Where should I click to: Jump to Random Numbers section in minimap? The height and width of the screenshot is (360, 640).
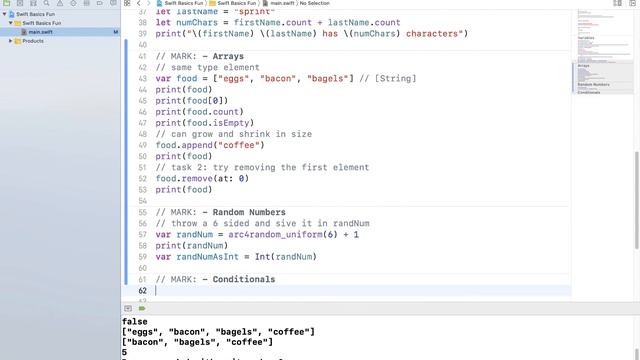tap(593, 84)
